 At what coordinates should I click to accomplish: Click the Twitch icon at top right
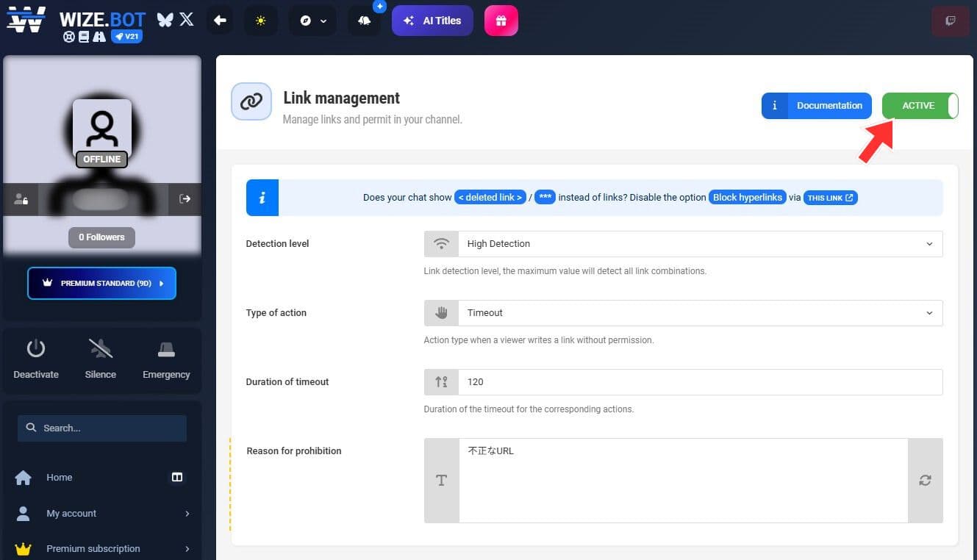(950, 21)
